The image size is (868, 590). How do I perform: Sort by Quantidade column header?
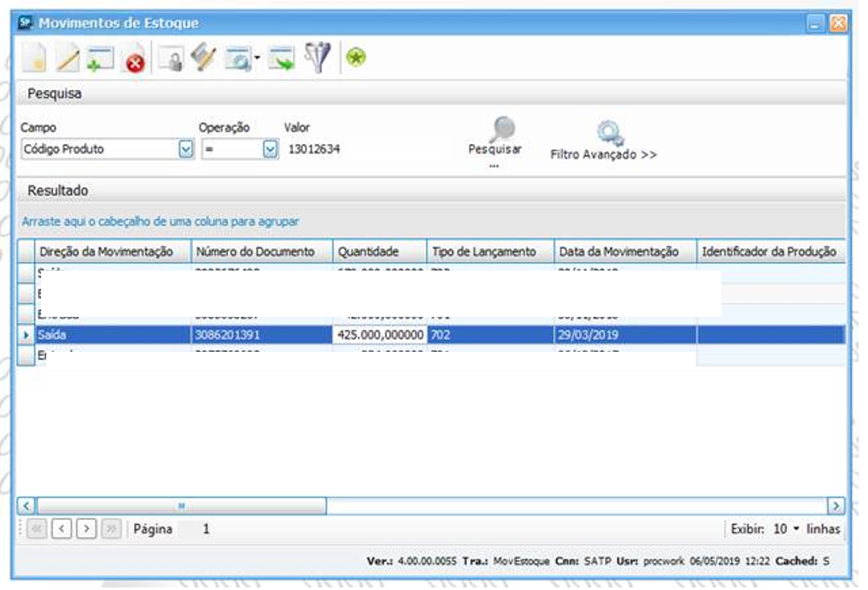tap(380, 252)
